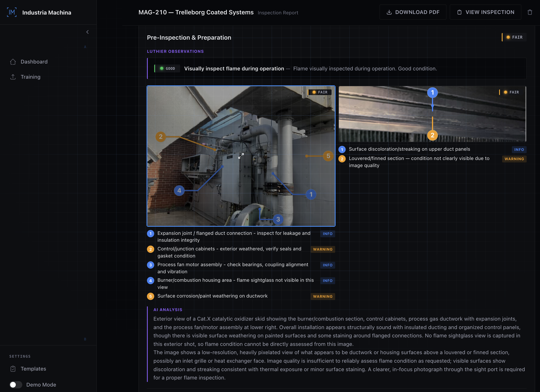
Task: Click the Industria Machina logo icon
Action: pos(12,12)
